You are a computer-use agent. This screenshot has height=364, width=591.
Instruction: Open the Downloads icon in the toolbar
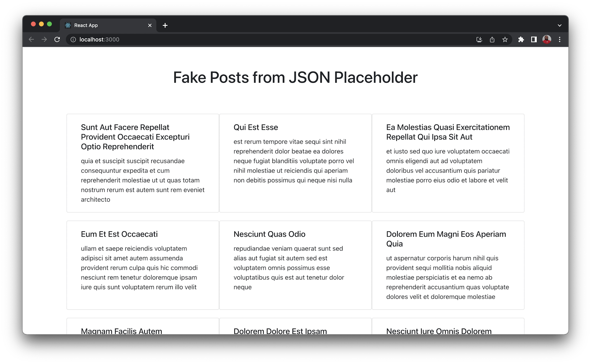coord(479,39)
